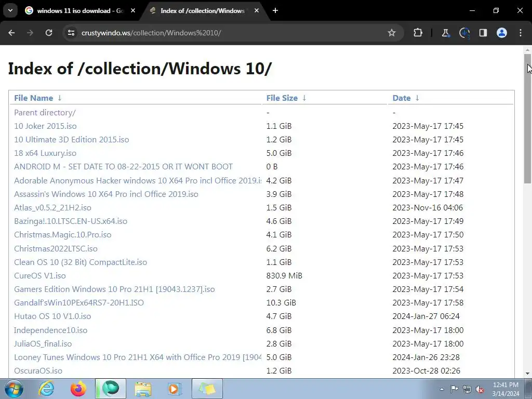The image size is (532, 399).
Task: Download Atlas_v0.5.2_21H2.iso
Action: tap(52, 208)
